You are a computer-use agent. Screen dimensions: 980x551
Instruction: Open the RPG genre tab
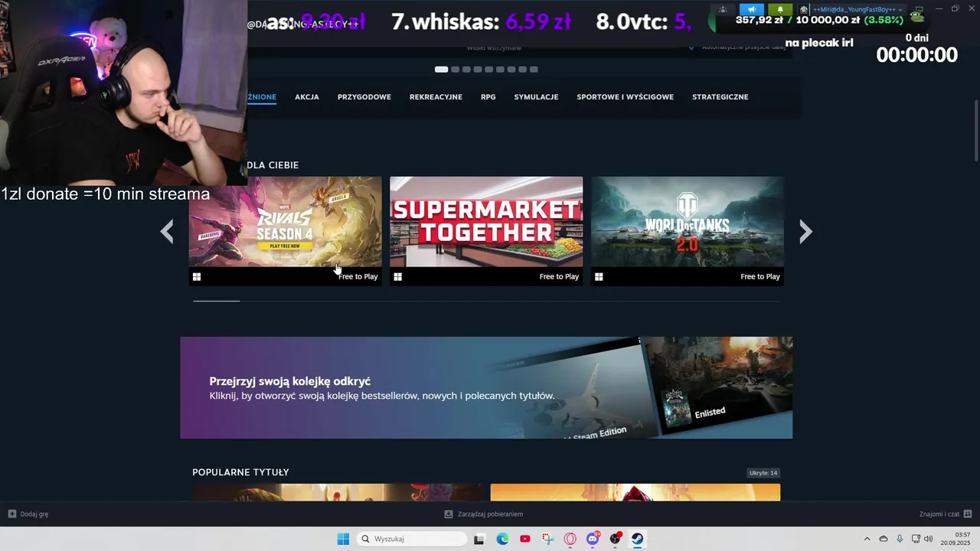488,97
